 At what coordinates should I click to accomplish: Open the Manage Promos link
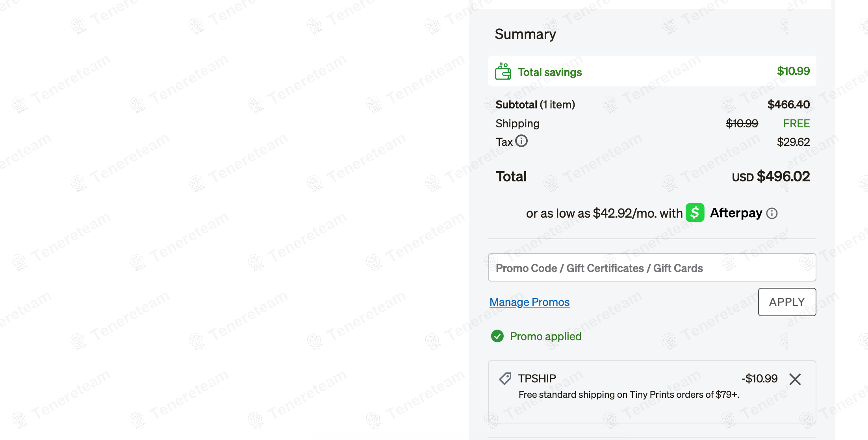(x=529, y=302)
